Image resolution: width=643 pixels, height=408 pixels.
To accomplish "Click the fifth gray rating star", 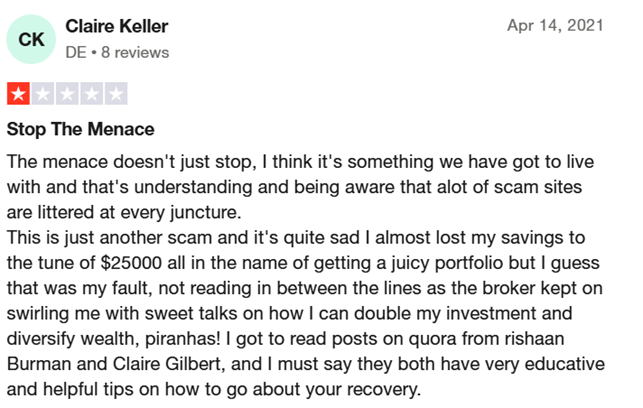I will (x=115, y=97).
